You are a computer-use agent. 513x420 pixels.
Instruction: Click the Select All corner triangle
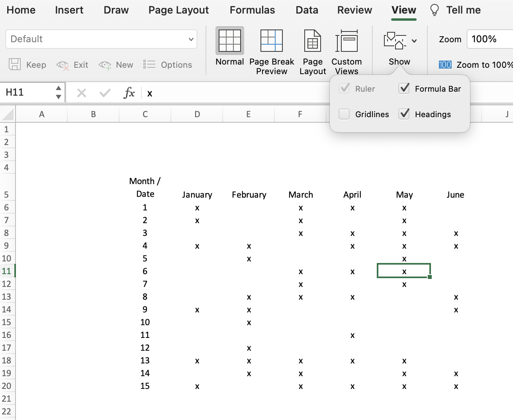(8, 114)
